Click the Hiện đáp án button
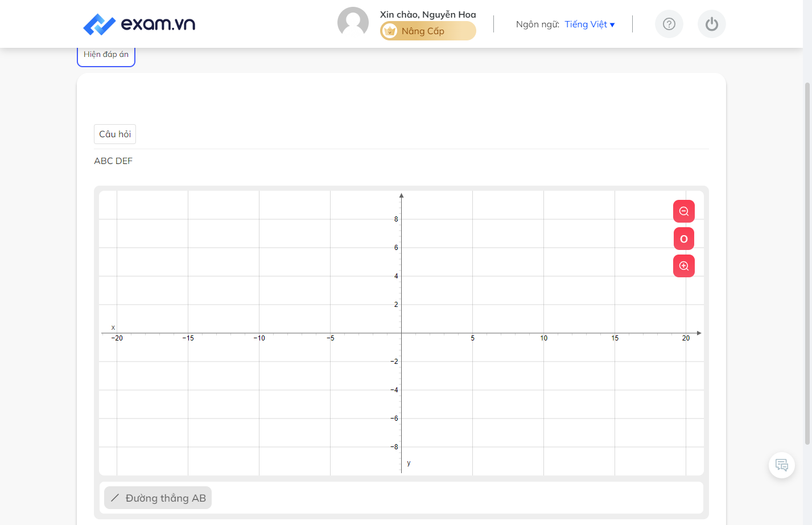Screen dimensions: 812x525 pyautogui.click(x=106, y=55)
